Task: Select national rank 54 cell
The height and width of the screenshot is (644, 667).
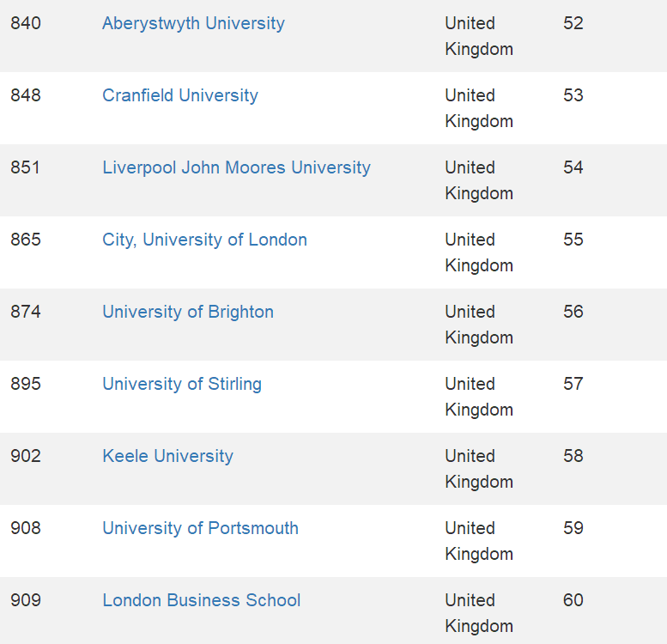Action: point(573,167)
